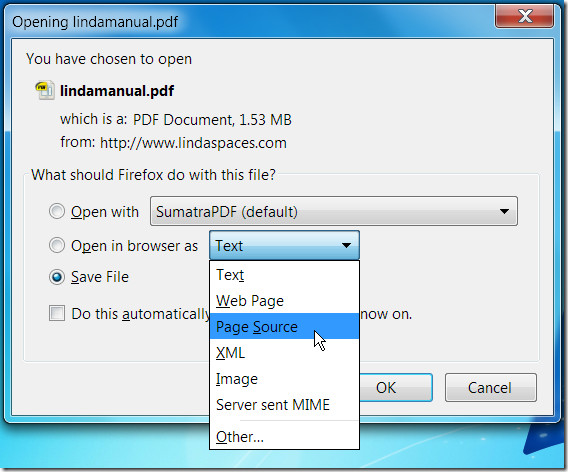Image resolution: width=568 pixels, height=472 pixels.
Task: Click the SumatraPDF dropdown arrow
Action: (x=504, y=211)
